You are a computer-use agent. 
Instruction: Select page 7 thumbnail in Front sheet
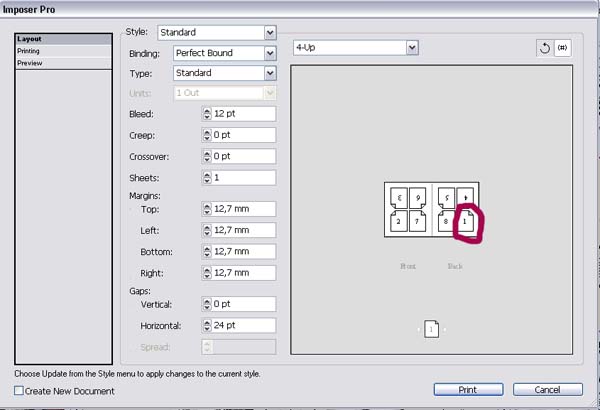[418, 221]
